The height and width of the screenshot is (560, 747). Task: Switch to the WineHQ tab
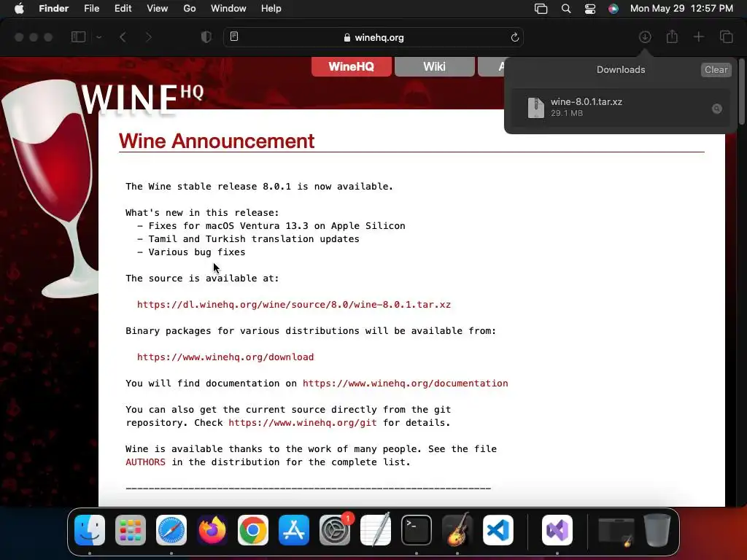click(352, 66)
